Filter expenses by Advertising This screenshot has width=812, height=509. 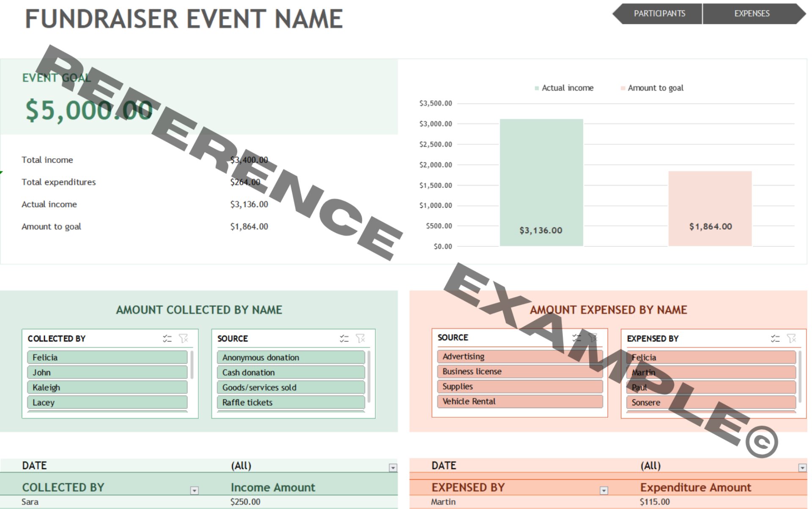[520, 356]
